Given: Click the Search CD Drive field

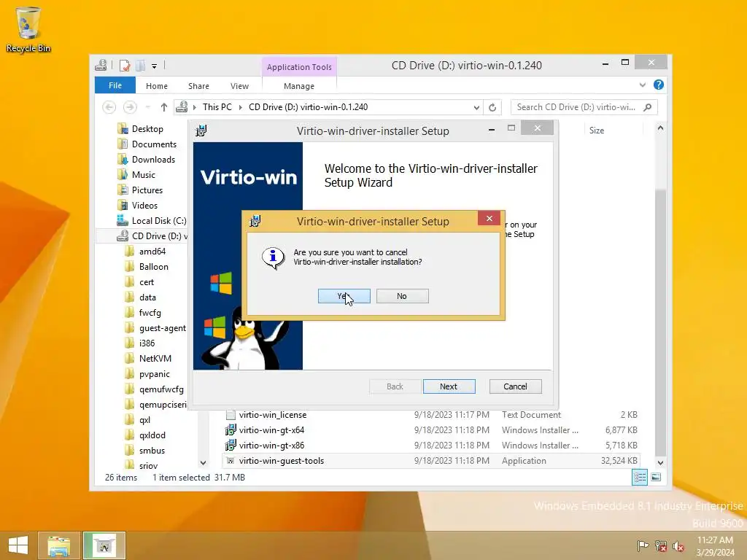Looking at the screenshot, I should pyautogui.click(x=576, y=107).
